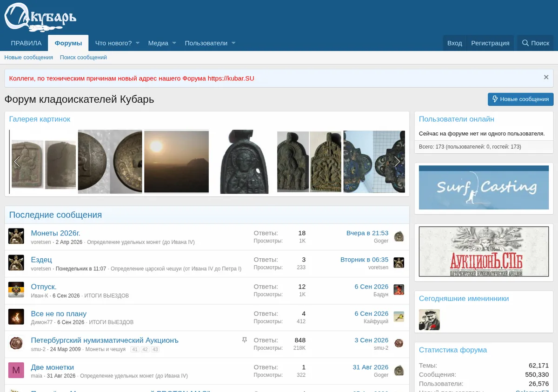Select the Форумы tab
558x392 pixels.
coord(68,43)
